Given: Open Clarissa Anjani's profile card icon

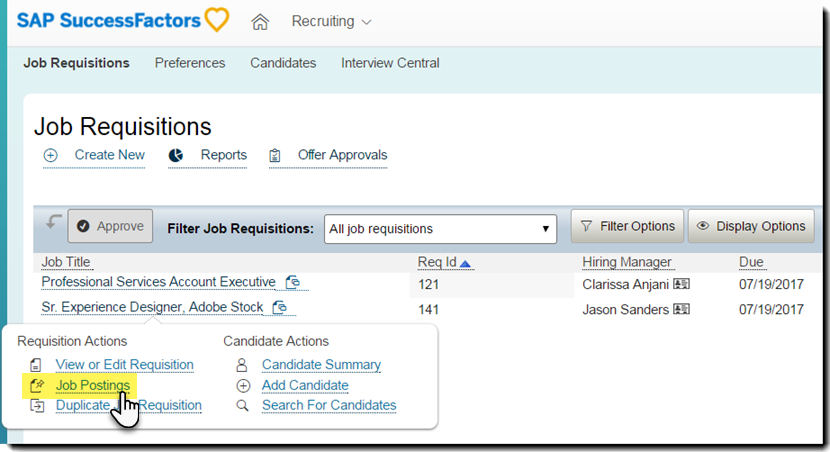Looking at the screenshot, I should click(x=681, y=284).
